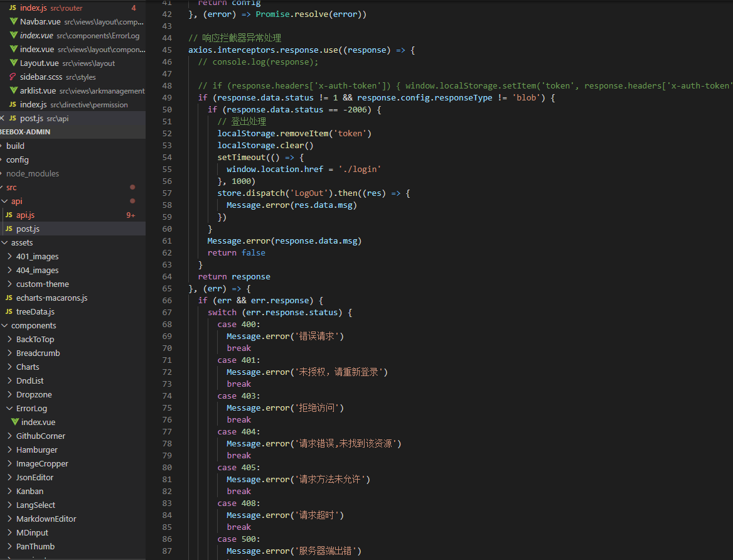Click the Vue icon next to Layout.vue
733x560 pixels.
coord(14,63)
